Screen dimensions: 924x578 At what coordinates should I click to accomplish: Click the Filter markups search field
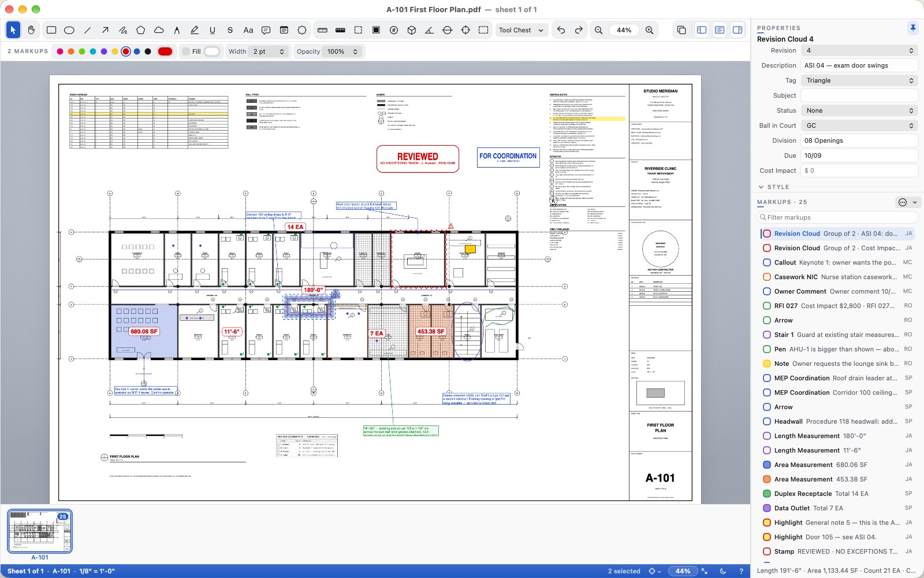(837, 217)
